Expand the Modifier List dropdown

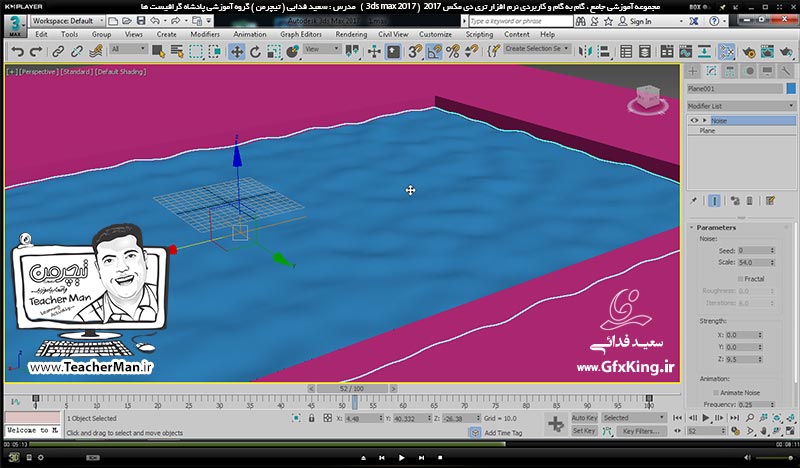click(x=741, y=106)
